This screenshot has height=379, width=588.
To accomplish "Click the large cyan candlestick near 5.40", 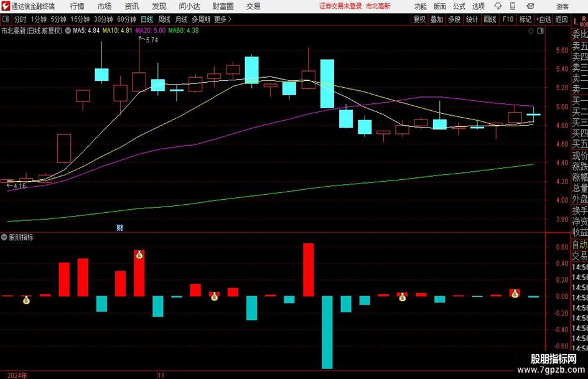I will (x=327, y=83).
